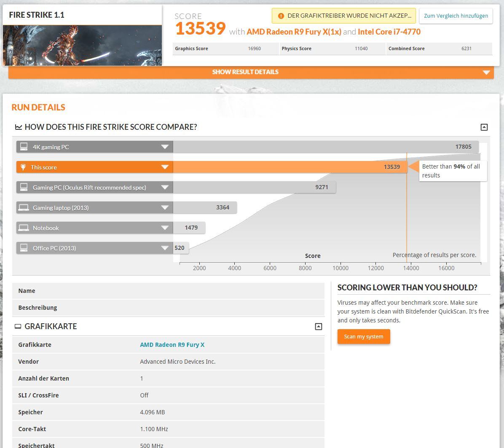Open the Show Result Details bar
504x448 pixels.
pos(251,72)
